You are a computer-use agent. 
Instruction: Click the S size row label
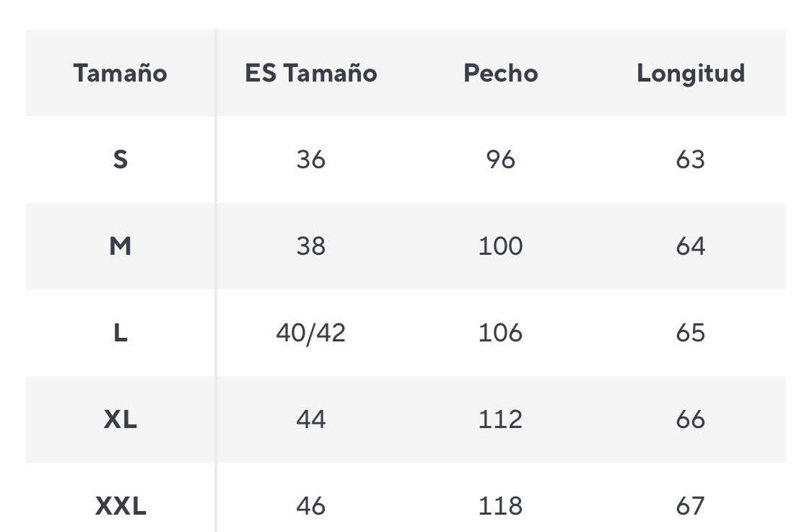(x=120, y=160)
